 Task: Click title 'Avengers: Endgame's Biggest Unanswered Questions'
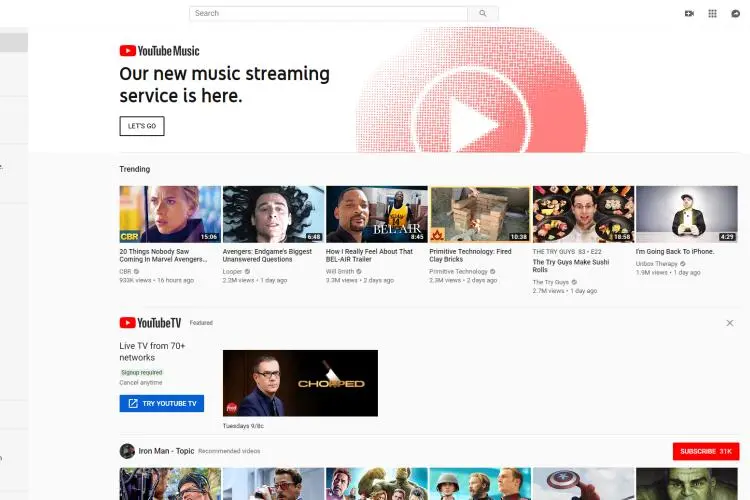click(x=267, y=256)
